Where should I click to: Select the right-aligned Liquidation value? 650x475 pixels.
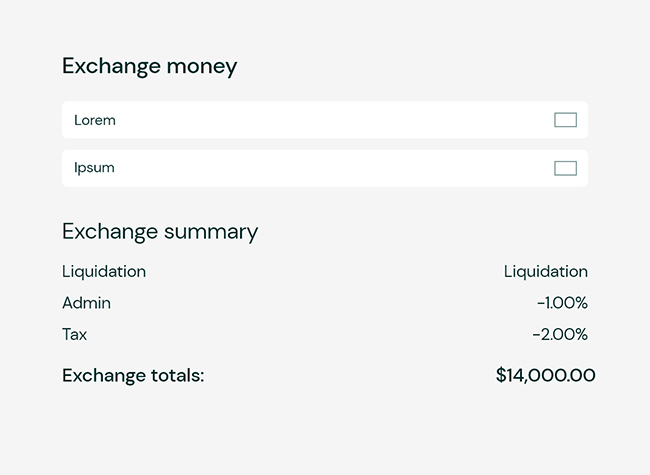(x=545, y=271)
